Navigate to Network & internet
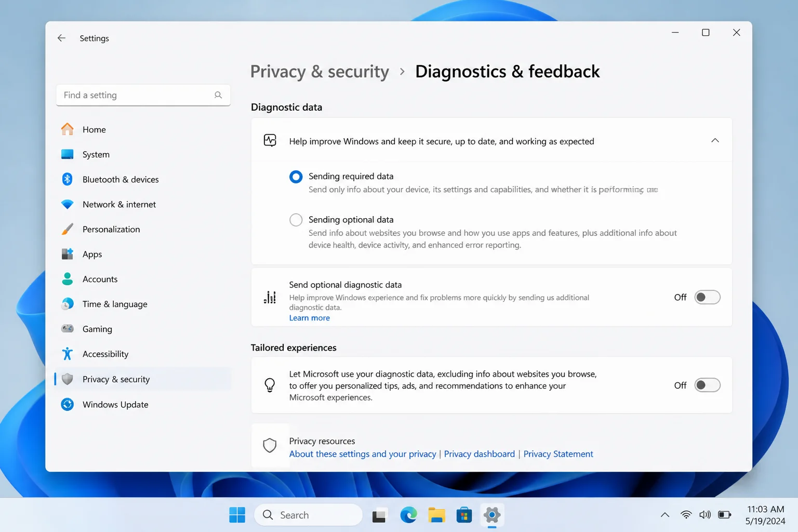Image resolution: width=798 pixels, height=532 pixels. (x=143, y=204)
